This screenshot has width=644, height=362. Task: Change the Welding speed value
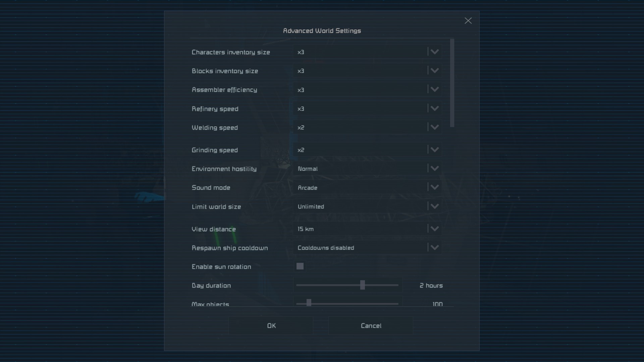coord(367,127)
